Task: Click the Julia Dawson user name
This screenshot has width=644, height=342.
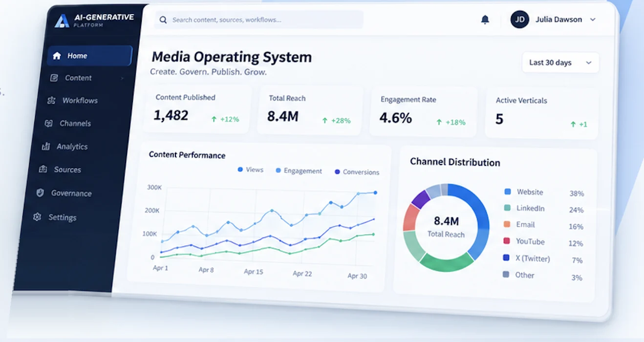Action: [558, 20]
